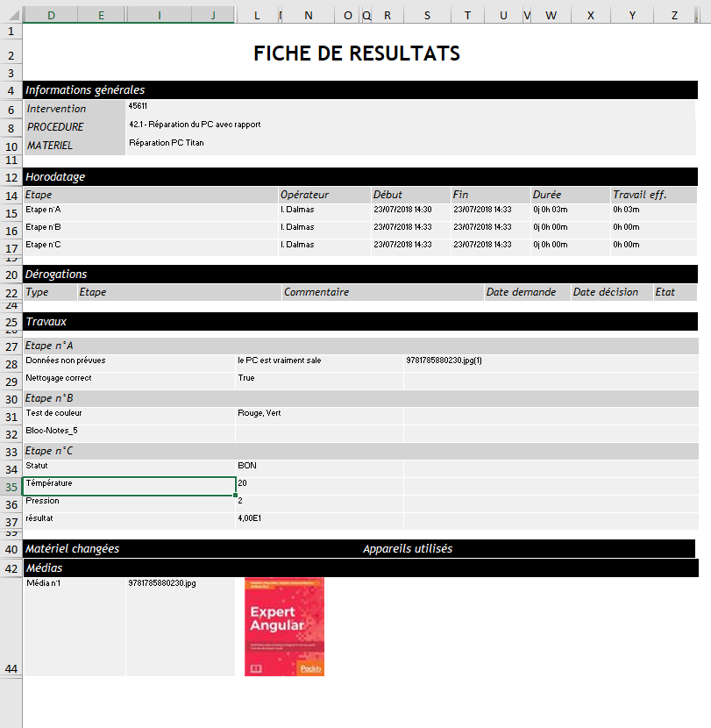Select work time '0h 03m' cell

(x=653, y=212)
